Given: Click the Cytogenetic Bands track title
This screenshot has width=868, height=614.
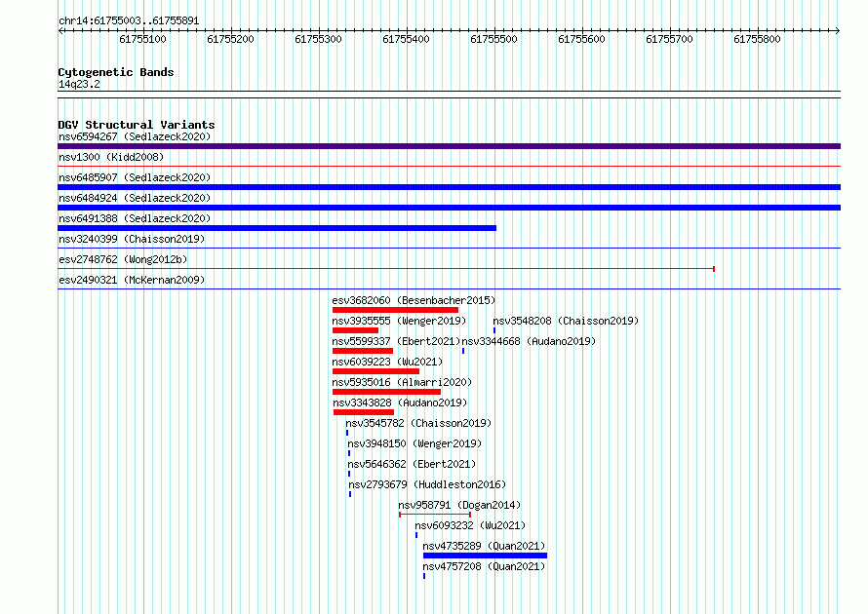Looking at the screenshot, I should pyautogui.click(x=116, y=72).
